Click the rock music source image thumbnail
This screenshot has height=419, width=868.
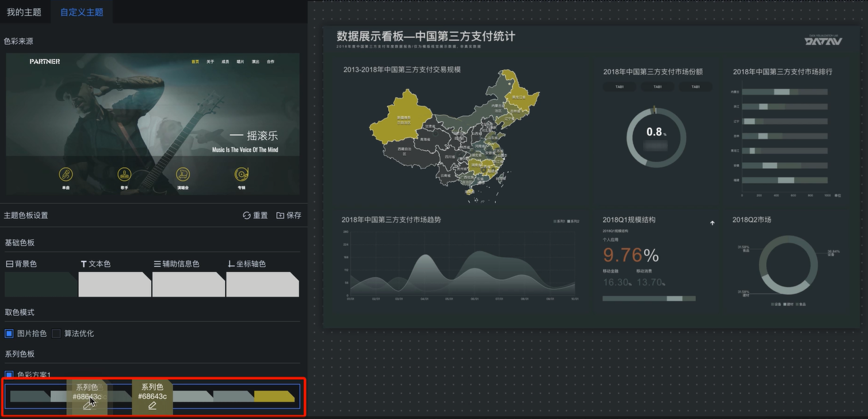click(x=152, y=124)
